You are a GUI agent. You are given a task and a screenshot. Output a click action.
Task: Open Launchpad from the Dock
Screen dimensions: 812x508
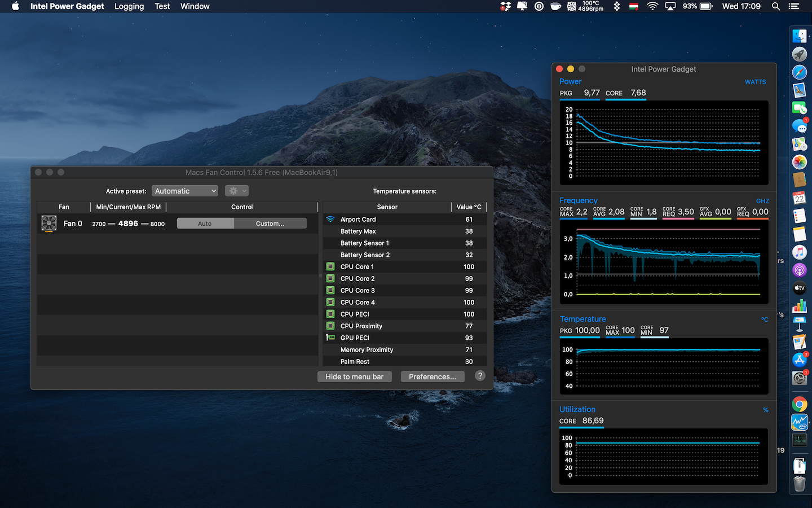point(800,54)
